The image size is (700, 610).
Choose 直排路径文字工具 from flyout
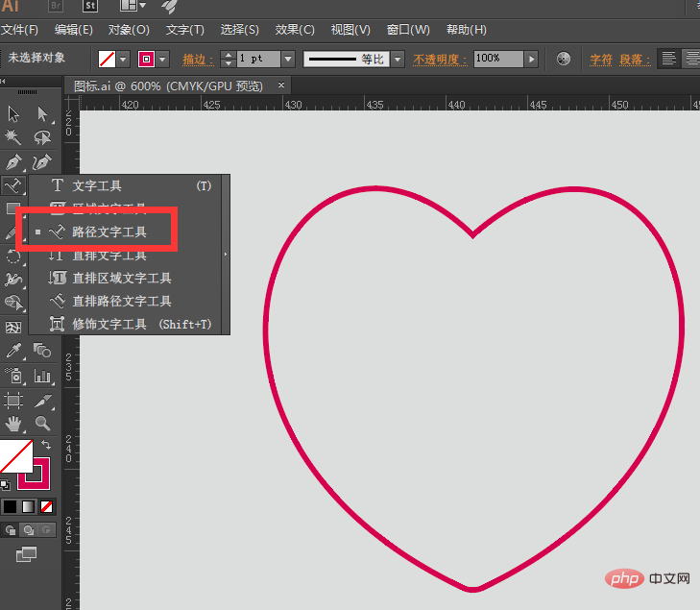coord(125,301)
